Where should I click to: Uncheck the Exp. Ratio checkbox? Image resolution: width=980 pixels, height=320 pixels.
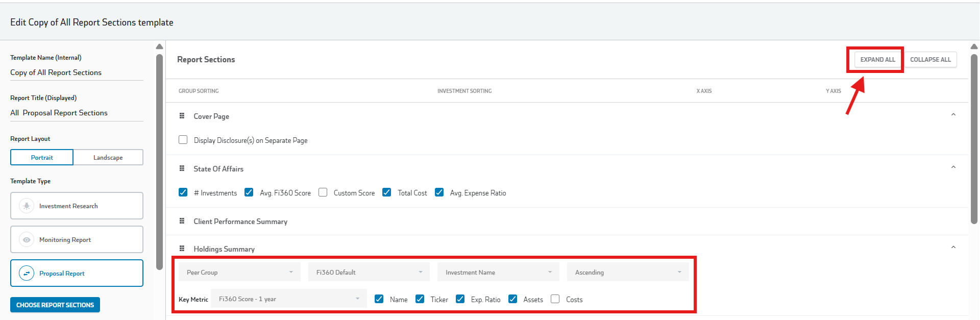460,299
